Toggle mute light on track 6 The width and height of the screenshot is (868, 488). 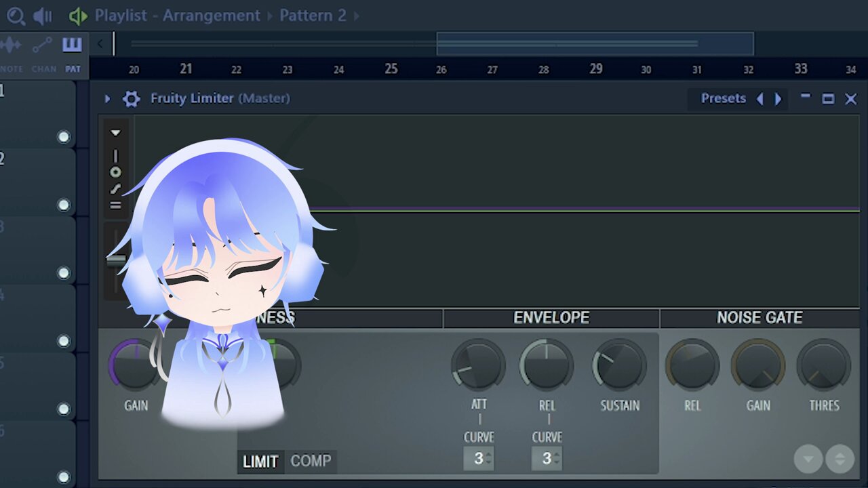pos(64,476)
